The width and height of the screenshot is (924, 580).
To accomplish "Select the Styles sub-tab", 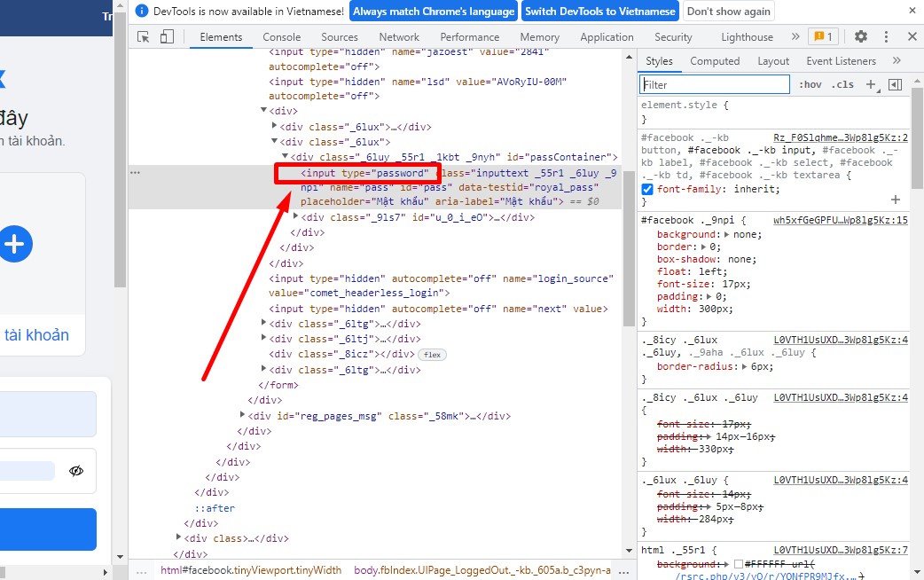I will [659, 60].
